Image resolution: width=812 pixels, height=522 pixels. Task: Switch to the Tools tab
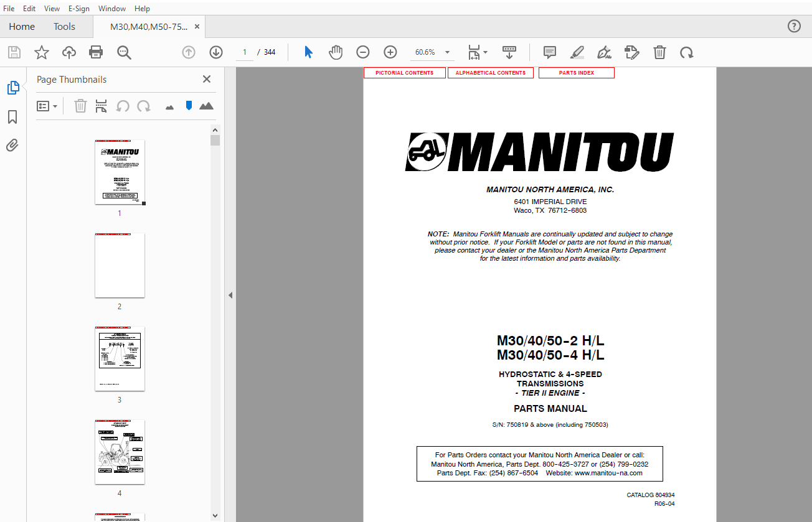(64, 27)
